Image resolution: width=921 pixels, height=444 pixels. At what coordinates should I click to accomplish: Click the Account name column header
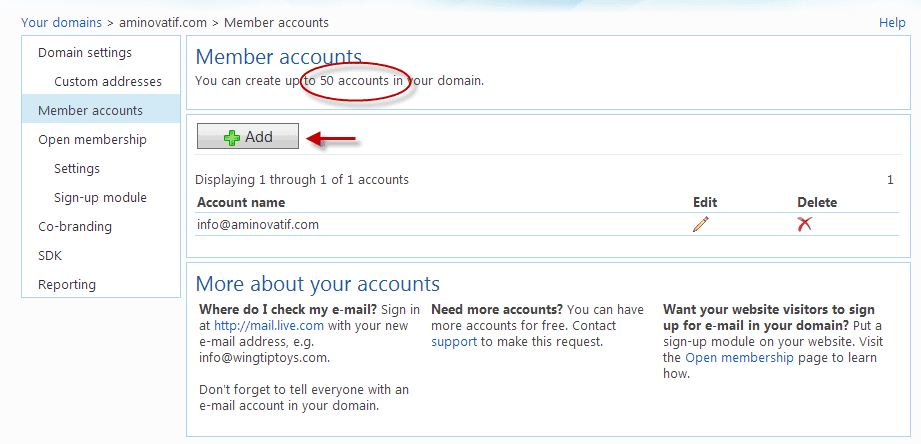(x=240, y=202)
